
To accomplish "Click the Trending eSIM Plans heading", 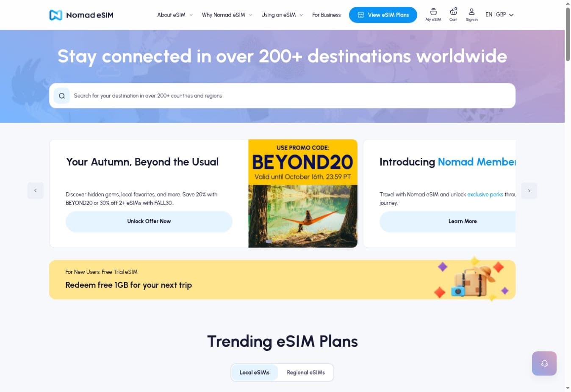I will pyautogui.click(x=283, y=341).
